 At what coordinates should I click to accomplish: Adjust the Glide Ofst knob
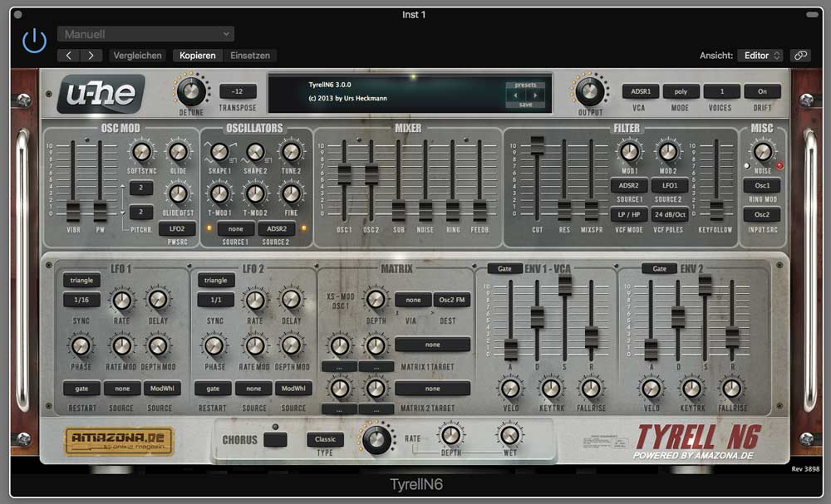click(178, 193)
